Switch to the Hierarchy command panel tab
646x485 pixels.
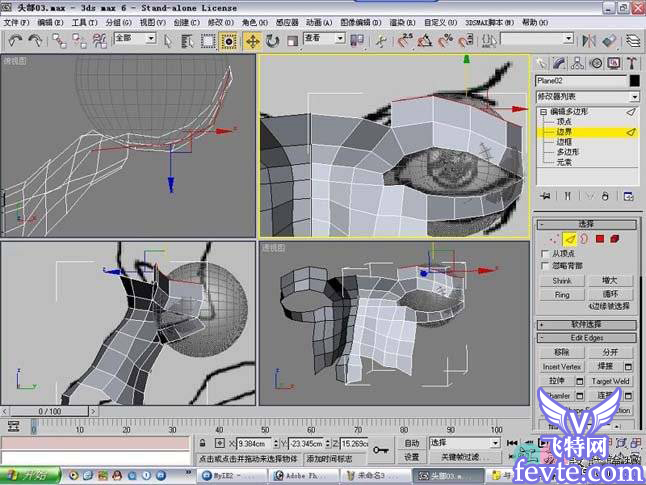577,63
